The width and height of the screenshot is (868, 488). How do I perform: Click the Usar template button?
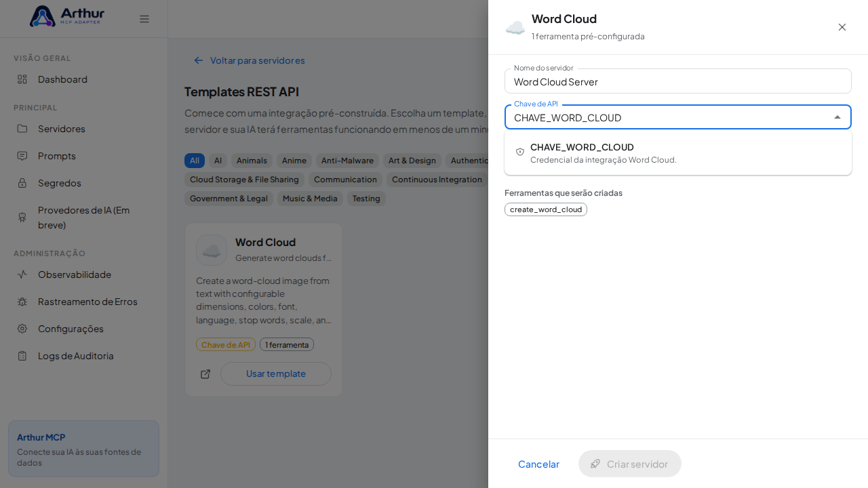click(276, 373)
